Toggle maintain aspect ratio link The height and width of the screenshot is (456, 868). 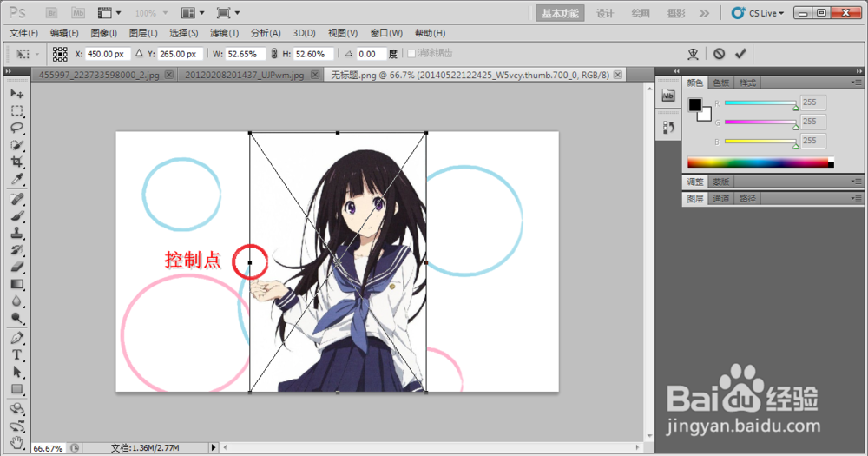[x=273, y=54]
